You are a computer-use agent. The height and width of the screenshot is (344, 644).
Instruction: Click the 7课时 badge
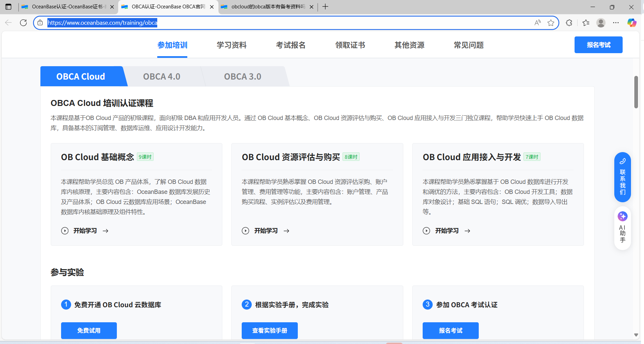point(532,157)
